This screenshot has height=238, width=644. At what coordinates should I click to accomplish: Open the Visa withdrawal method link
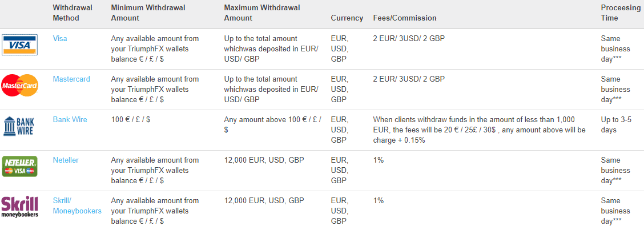pos(60,39)
